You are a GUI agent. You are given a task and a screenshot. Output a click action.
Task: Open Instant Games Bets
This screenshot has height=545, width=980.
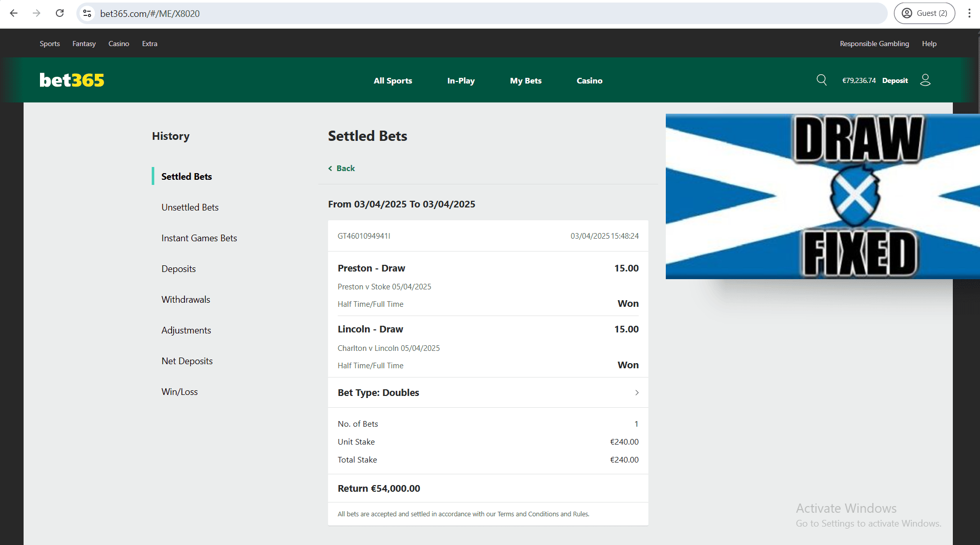(x=199, y=238)
